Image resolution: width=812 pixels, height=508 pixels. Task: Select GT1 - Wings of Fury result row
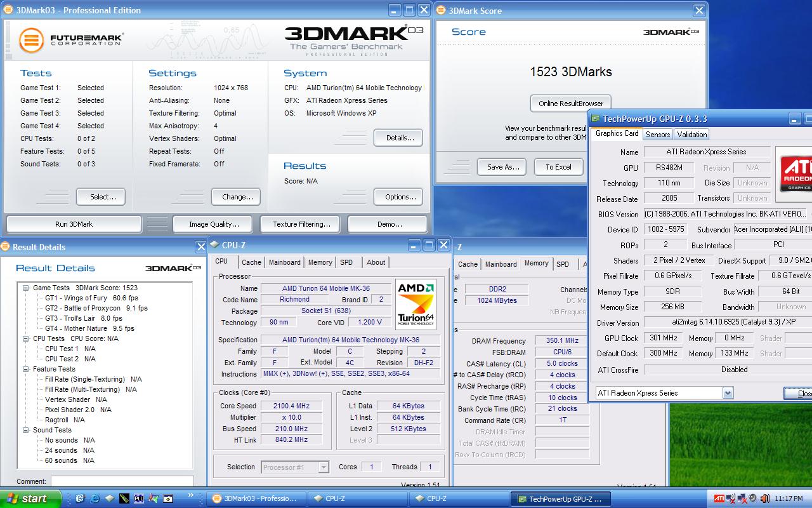(x=91, y=298)
